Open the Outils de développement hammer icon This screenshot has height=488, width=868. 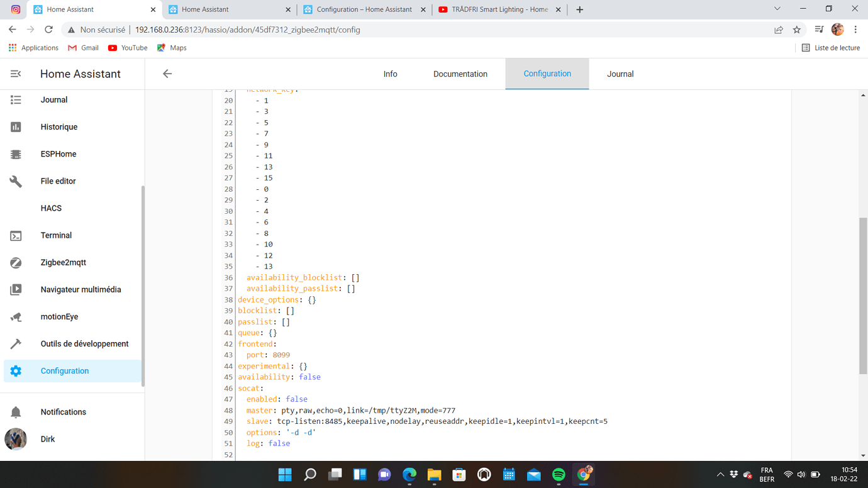coord(16,344)
